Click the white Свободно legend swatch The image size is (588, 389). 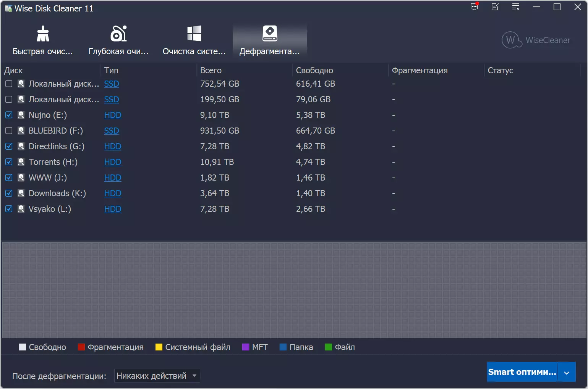[x=23, y=347]
